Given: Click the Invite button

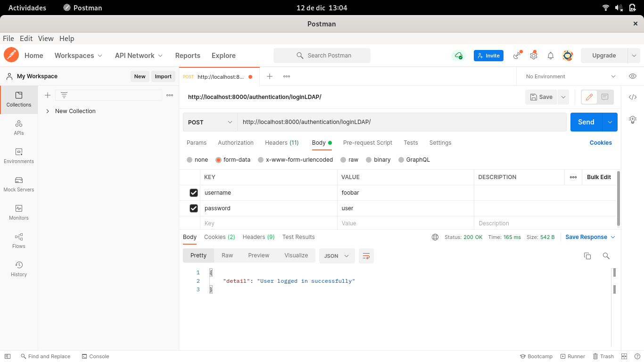Looking at the screenshot, I should [x=488, y=56].
